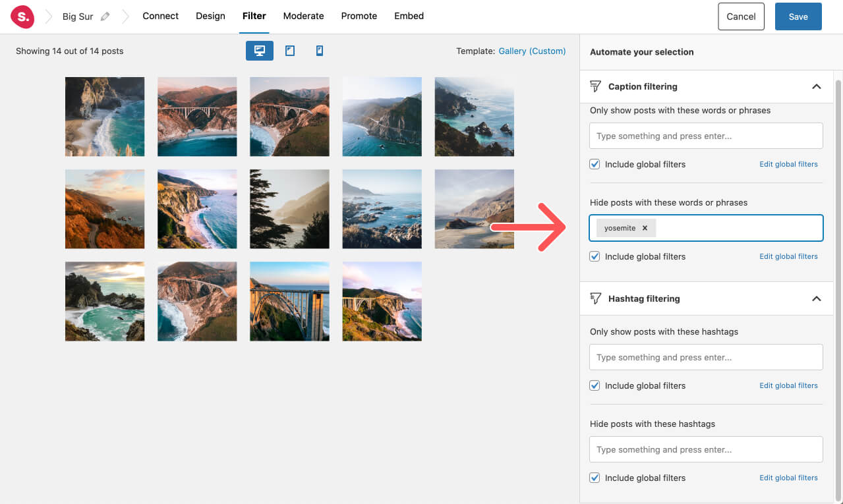This screenshot has height=504, width=843.
Task: Click the Caption filtering funnel icon
Action: pos(595,86)
